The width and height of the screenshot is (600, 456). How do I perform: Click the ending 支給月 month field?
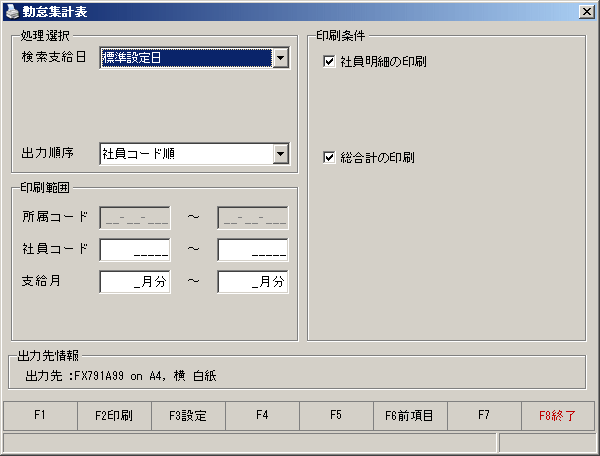coord(253,282)
